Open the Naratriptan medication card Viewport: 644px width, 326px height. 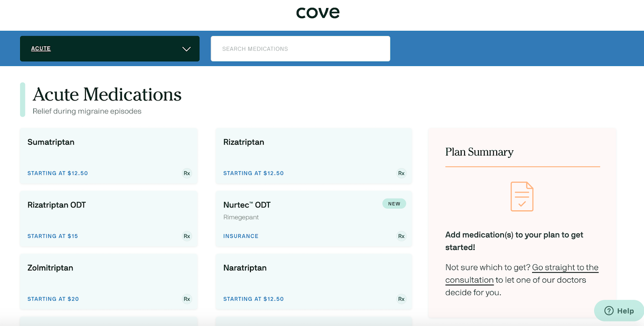(314, 281)
